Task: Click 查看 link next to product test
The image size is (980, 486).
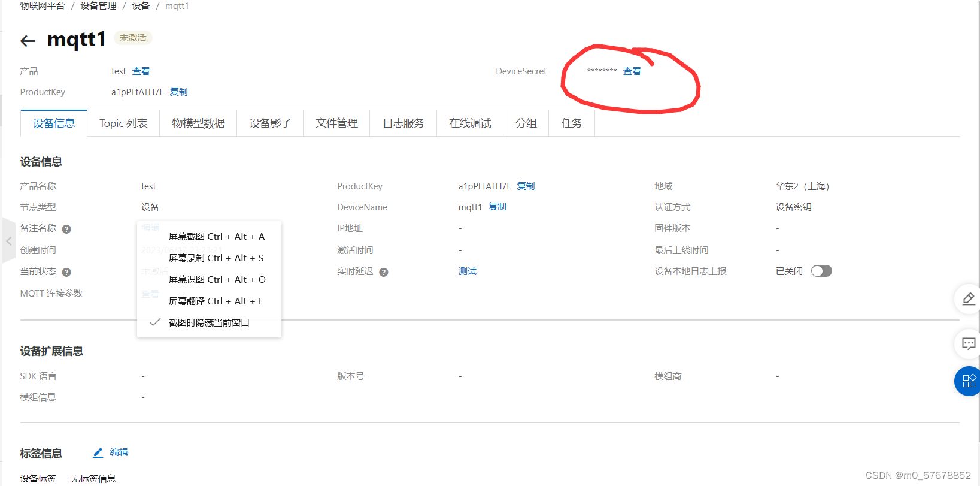Action: (141, 71)
